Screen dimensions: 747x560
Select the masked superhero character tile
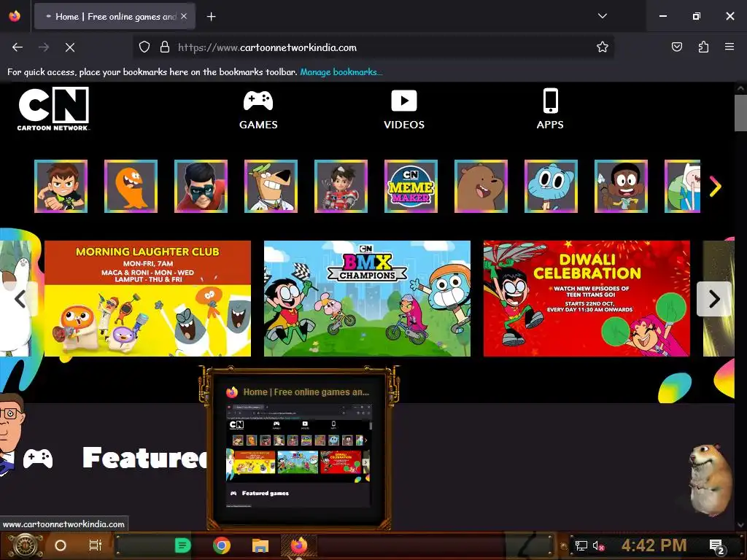coord(201,186)
